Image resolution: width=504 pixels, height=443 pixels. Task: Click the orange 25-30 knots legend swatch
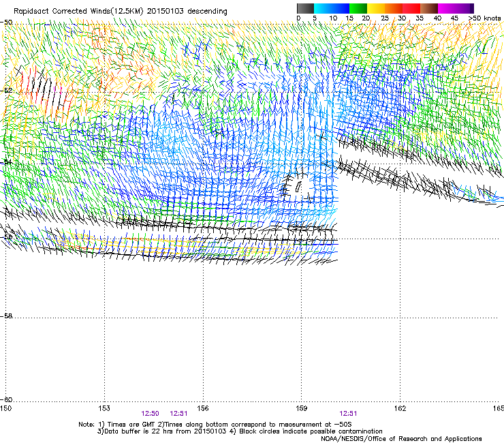coord(394,8)
